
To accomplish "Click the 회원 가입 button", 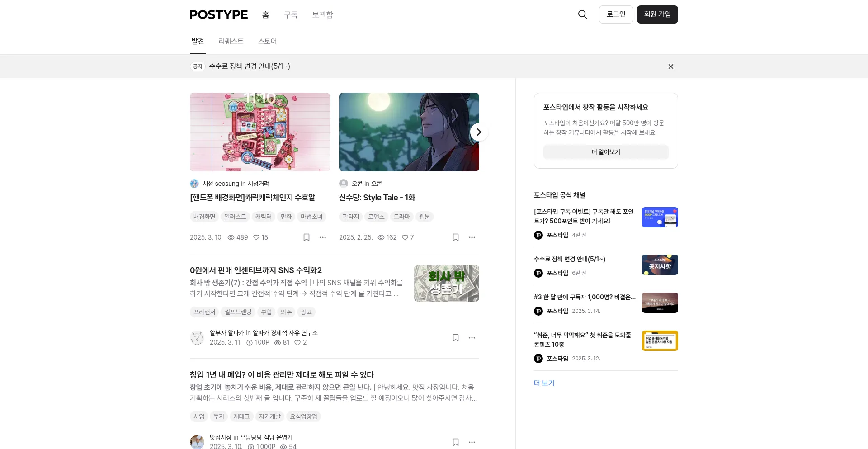I will [657, 14].
